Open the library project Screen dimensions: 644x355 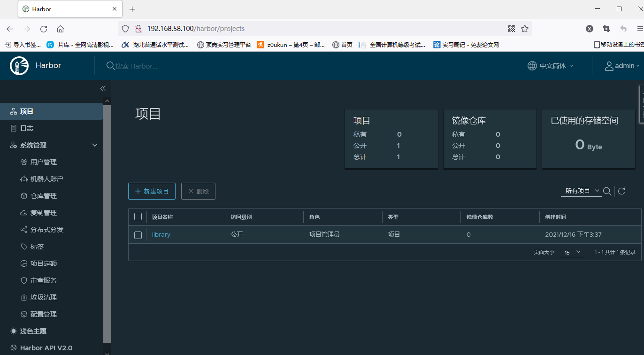point(161,234)
